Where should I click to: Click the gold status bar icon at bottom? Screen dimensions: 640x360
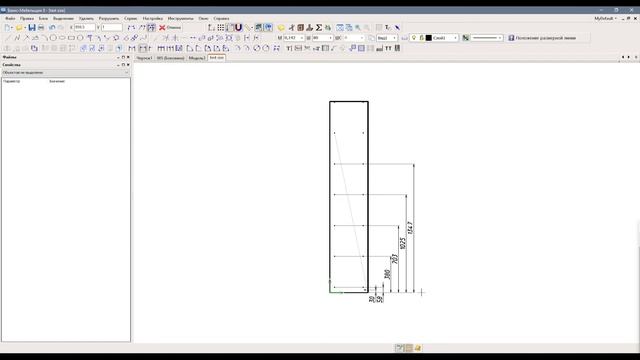(x=418, y=348)
